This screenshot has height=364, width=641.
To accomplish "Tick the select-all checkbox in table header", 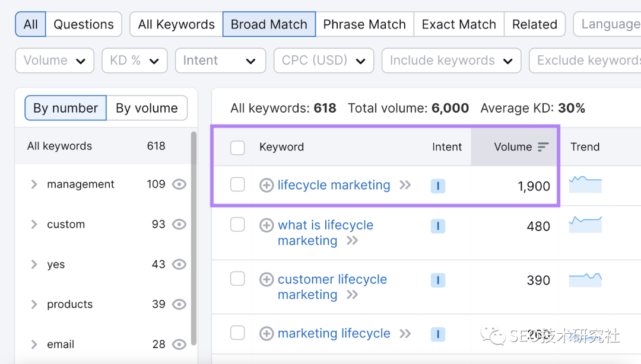I will 237,148.
